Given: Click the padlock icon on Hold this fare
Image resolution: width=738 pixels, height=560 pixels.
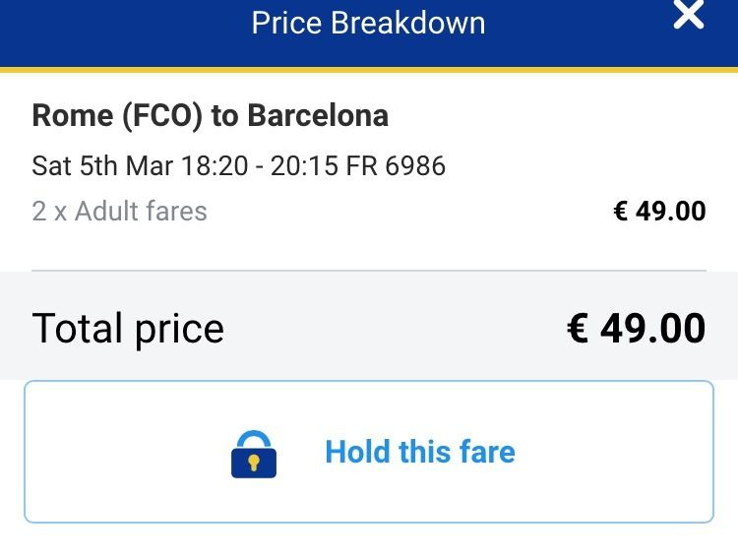Looking at the screenshot, I should click(x=254, y=454).
